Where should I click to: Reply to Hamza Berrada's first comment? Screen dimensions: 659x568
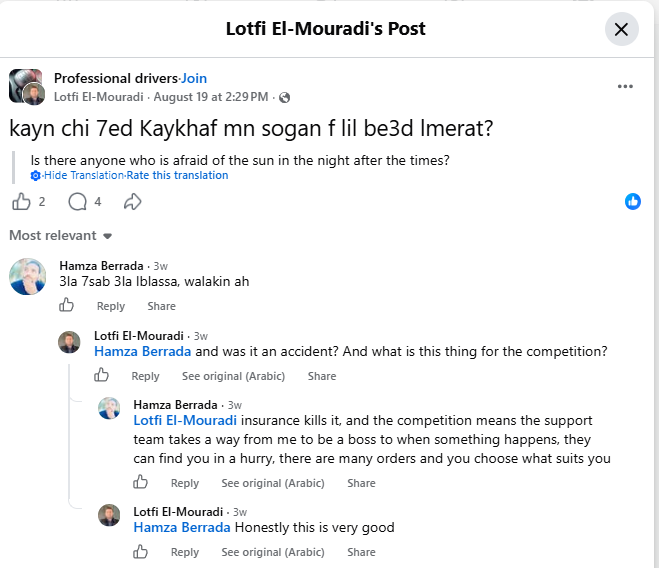(x=111, y=306)
